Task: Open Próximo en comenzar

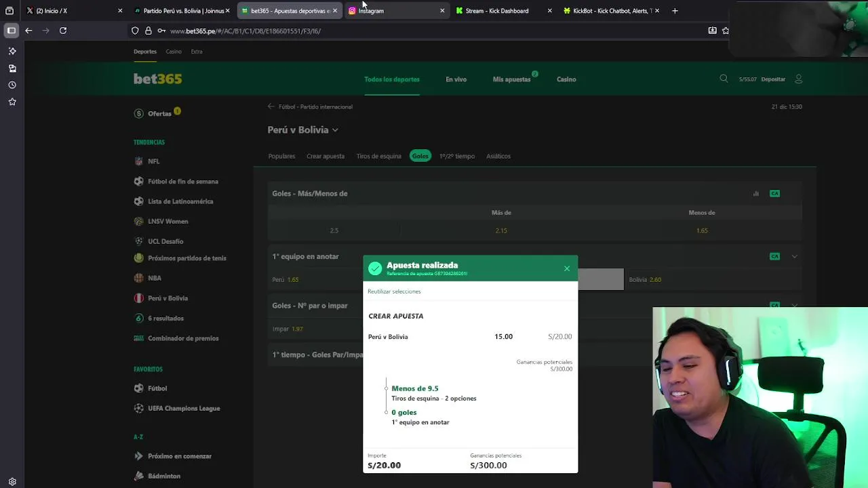Action: pyautogui.click(x=180, y=456)
